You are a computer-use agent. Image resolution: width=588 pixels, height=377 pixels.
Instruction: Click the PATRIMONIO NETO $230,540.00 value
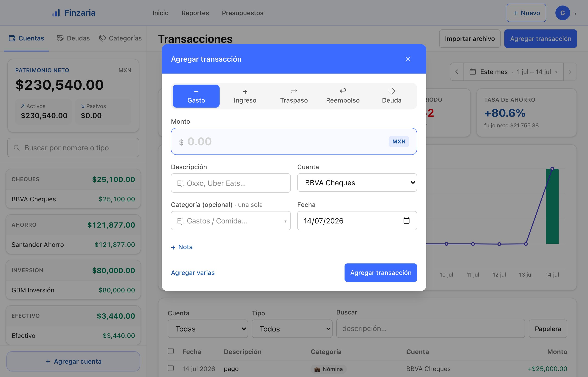pyautogui.click(x=60, y=85)
